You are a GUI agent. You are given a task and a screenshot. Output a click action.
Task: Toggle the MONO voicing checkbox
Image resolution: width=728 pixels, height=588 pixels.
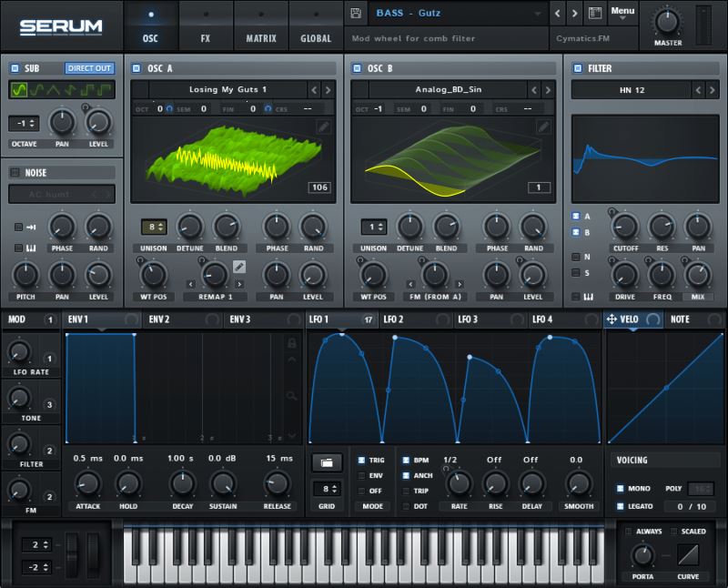(620, 489)
